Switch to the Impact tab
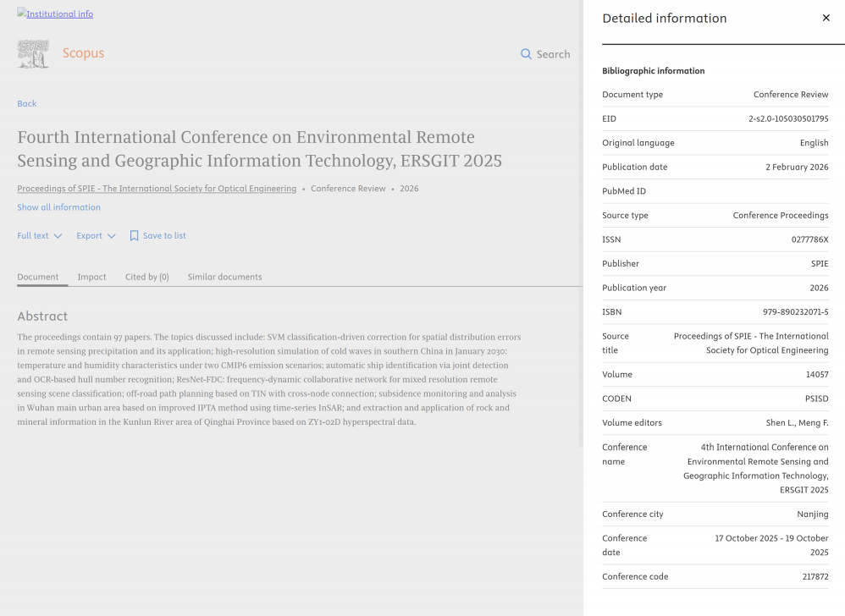 (x=91, y=277)
